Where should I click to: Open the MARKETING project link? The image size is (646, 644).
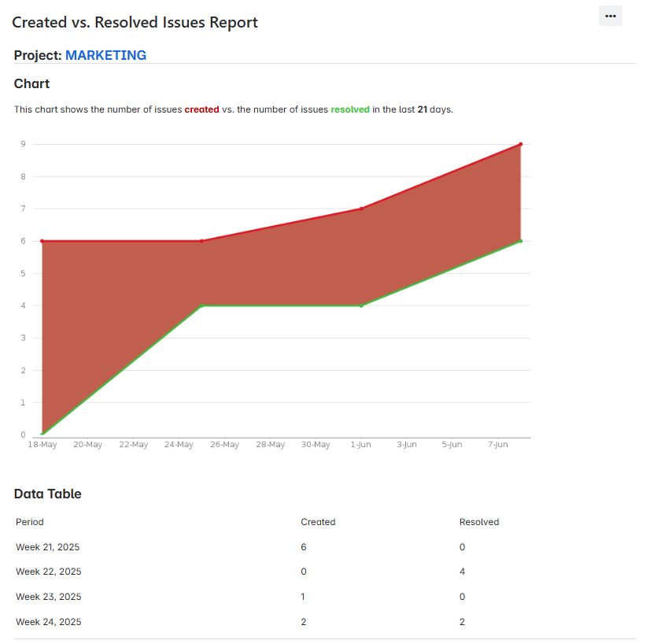(x=105, y=55)
